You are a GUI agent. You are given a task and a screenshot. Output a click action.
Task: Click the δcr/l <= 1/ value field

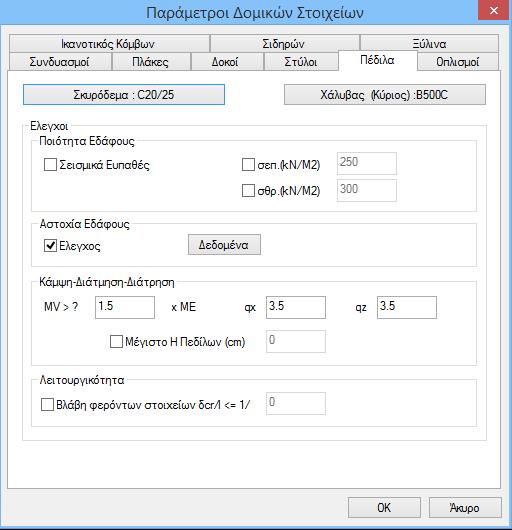[x=296, y=404]
